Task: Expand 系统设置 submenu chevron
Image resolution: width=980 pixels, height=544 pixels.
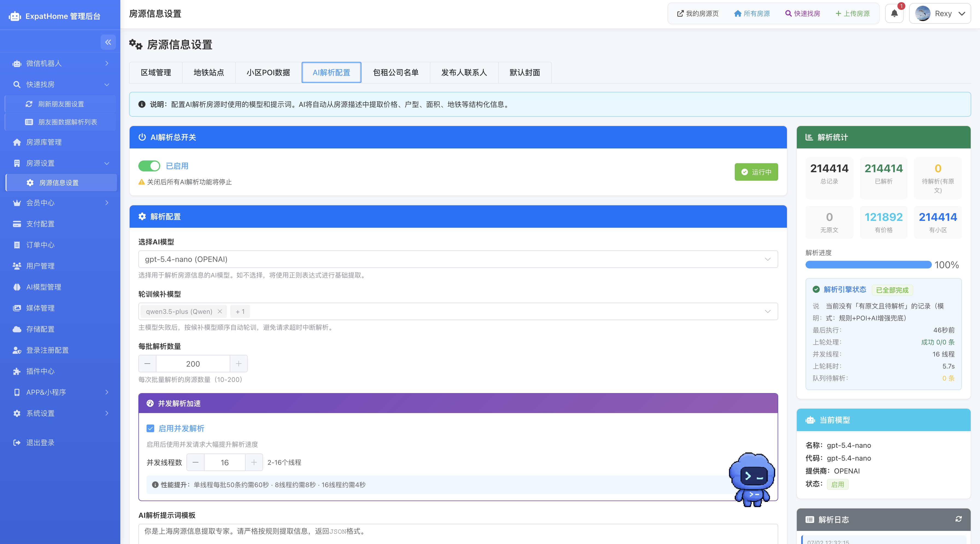Action: coord(107,413)
